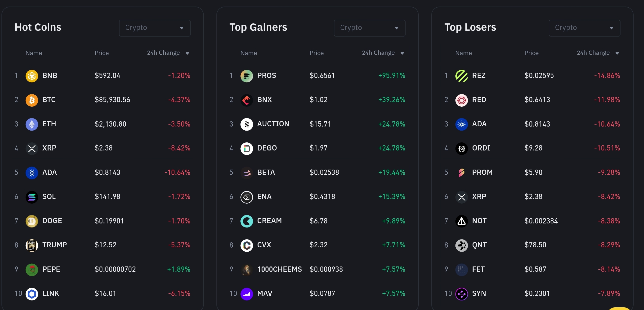Click the REZ green striped icon
The height and width of the screenshot is (310, 644).
pos(461,76)
